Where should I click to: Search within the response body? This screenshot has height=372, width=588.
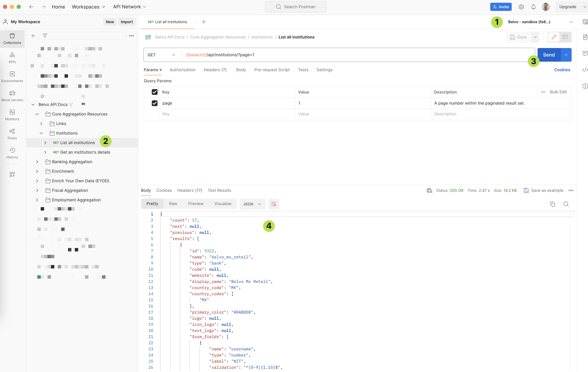(x=566, y=204)
